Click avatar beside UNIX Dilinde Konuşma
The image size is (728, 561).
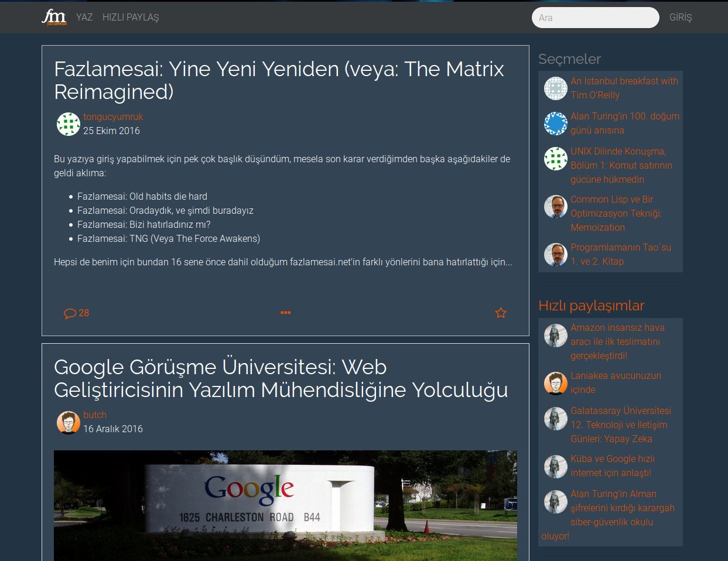click(x=556, y=159)
